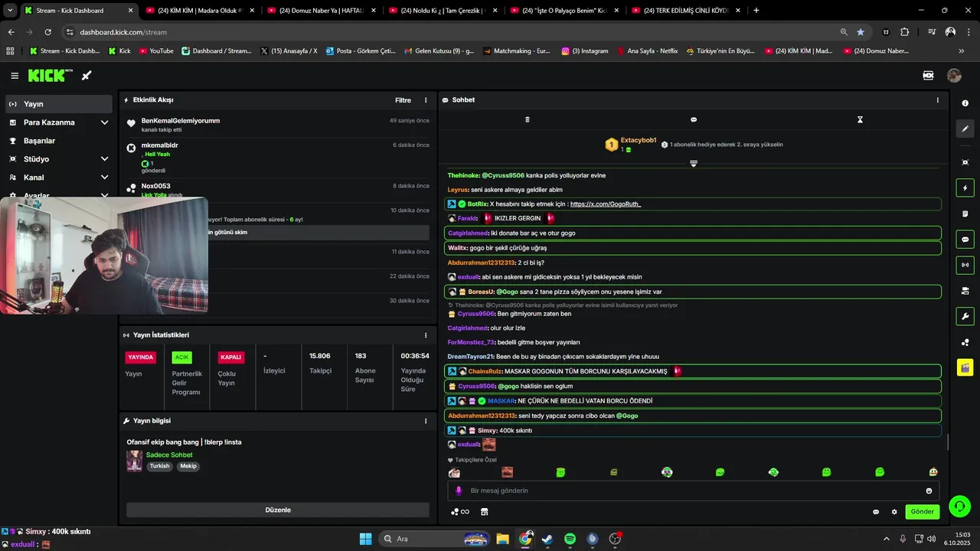
Task: Show hidden bookmarks via the double chevron
Action: coord(962,51)
